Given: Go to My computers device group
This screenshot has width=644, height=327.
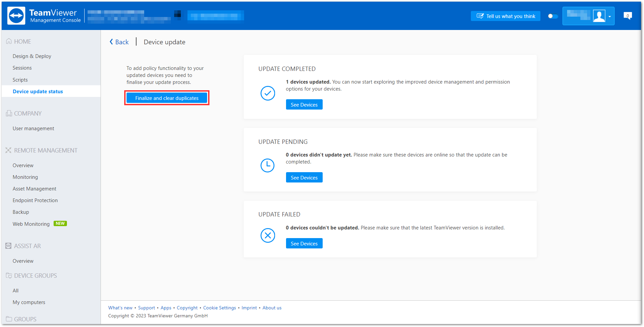Looking at the screenshot, I should [x=29, y=302].
